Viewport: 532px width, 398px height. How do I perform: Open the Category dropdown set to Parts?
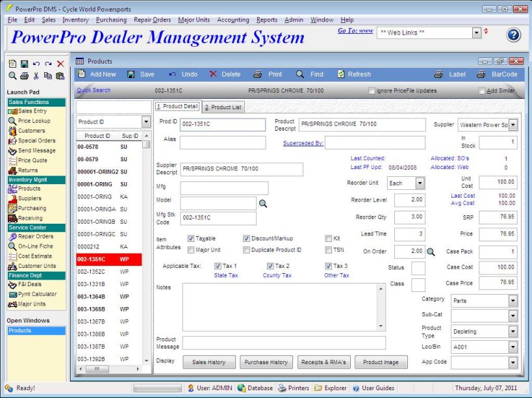click(512, 299)
